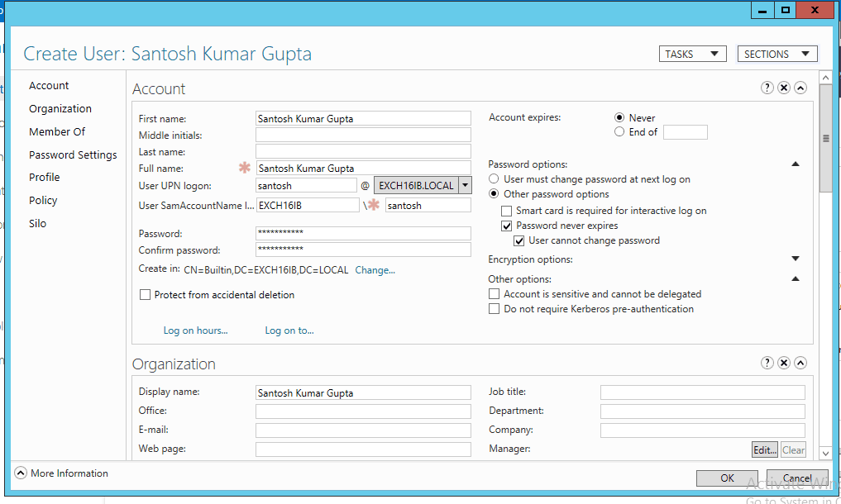The width and height of the screenshot is (841, 504).
Task: Select Other password options radio button
Action: tap(494, 193)
